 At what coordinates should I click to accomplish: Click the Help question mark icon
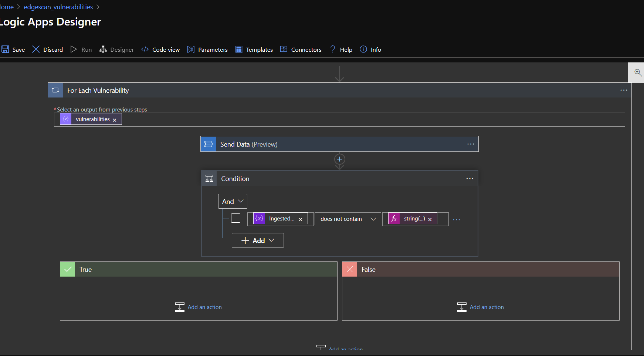[333, 49]
